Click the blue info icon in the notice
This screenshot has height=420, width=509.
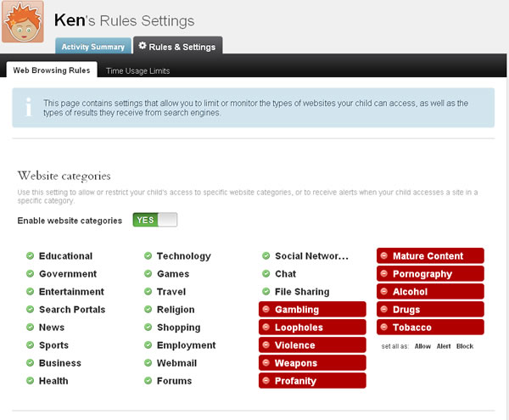[x=29, y=107]
